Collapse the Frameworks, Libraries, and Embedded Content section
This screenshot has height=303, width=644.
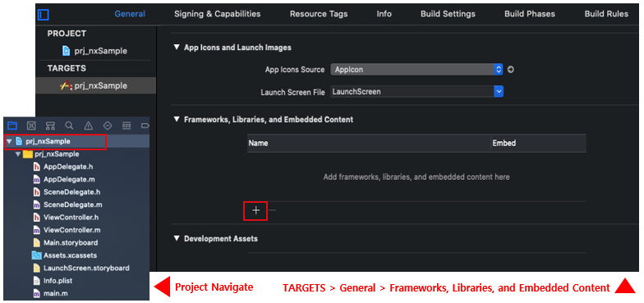177,120
